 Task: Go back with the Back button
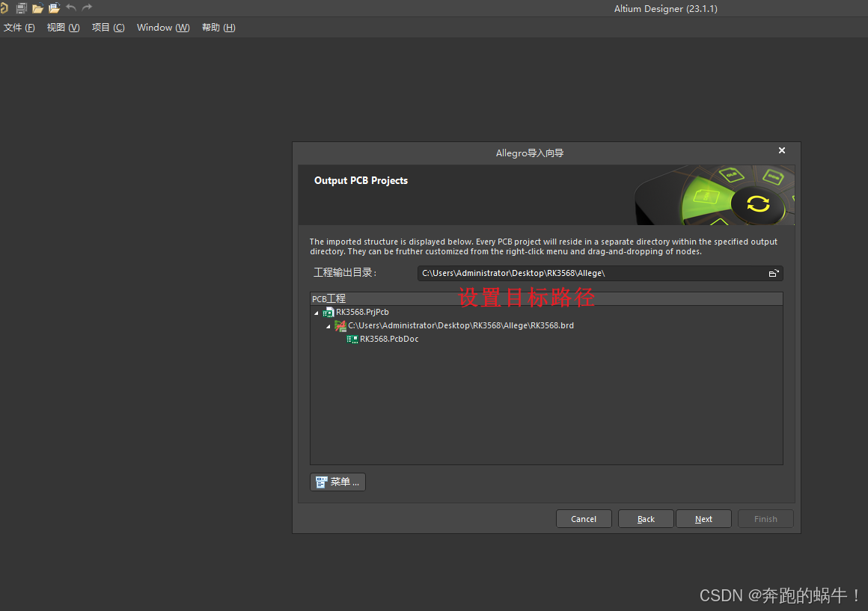(x=646, y=519)
